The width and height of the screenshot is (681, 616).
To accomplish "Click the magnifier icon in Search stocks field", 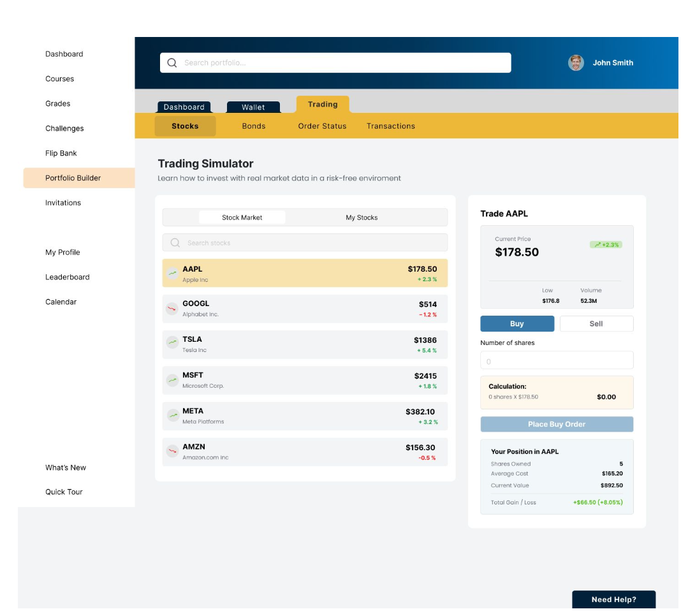I will click(175, 243).
